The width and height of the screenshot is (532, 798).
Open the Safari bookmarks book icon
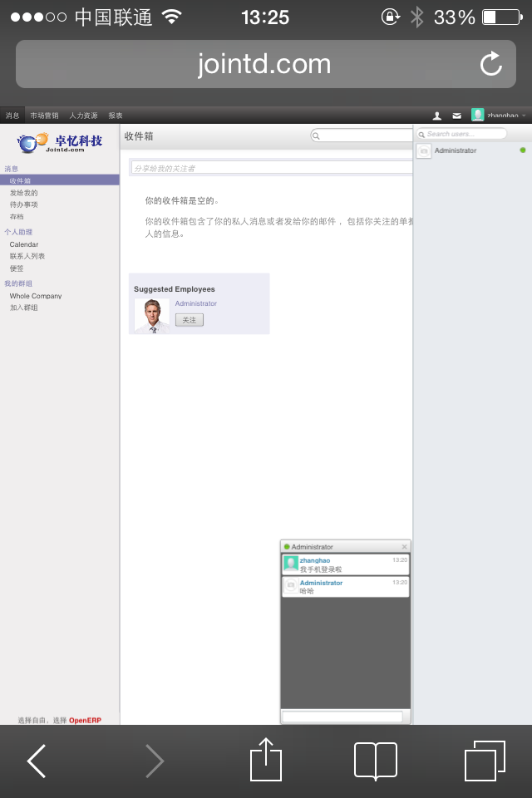(x=375, y=760)
